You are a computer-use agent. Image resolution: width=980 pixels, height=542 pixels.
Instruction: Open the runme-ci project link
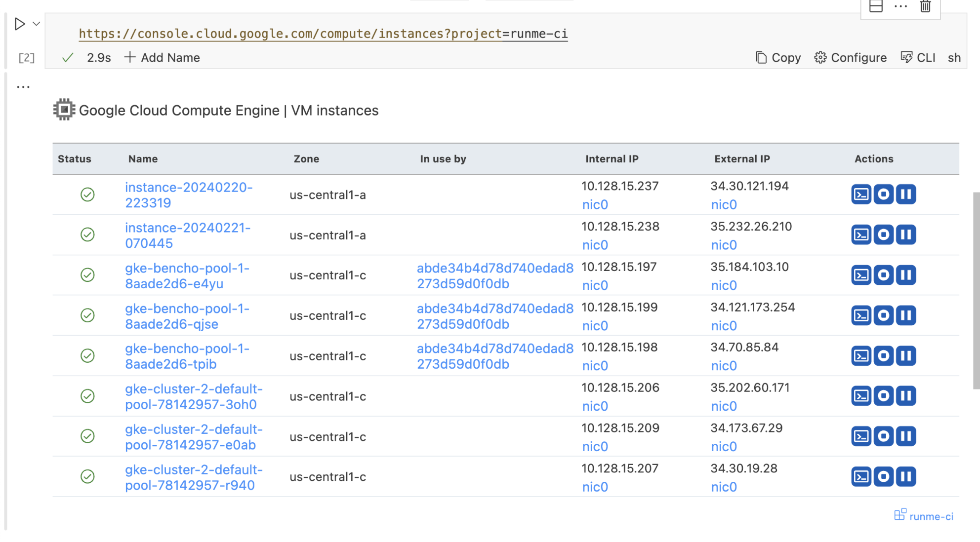click(x=924, y=516)
